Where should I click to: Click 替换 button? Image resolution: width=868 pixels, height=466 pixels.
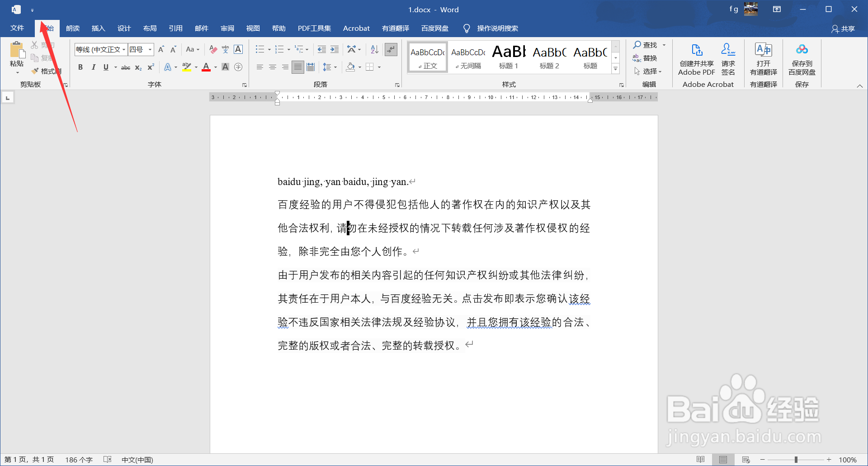coord(645,58)
